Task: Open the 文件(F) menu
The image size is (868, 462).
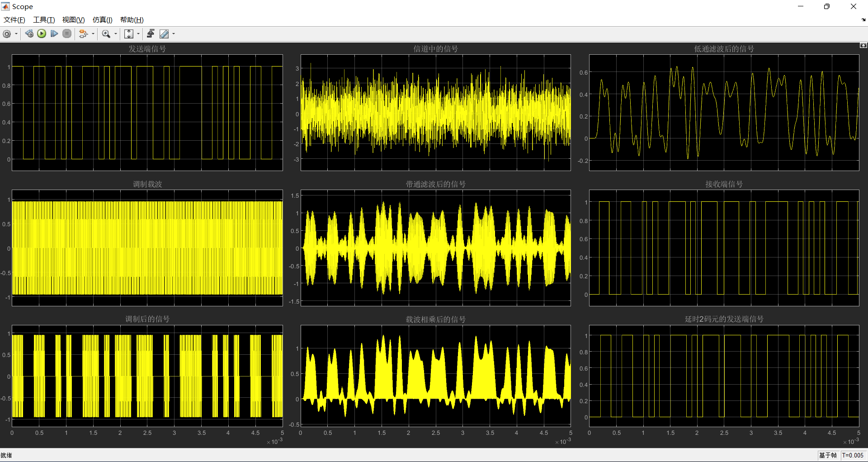Action: (x=14, y=20)
